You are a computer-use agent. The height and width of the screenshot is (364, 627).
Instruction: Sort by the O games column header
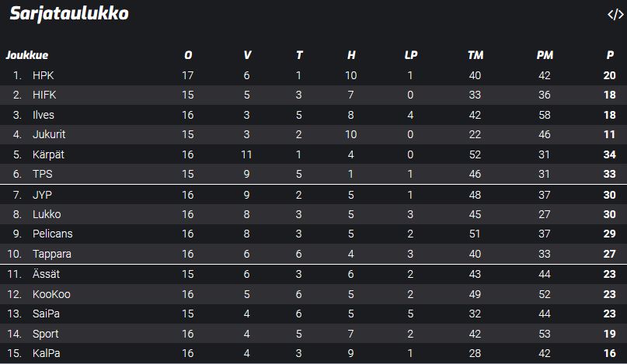click(x=188, y=55)
